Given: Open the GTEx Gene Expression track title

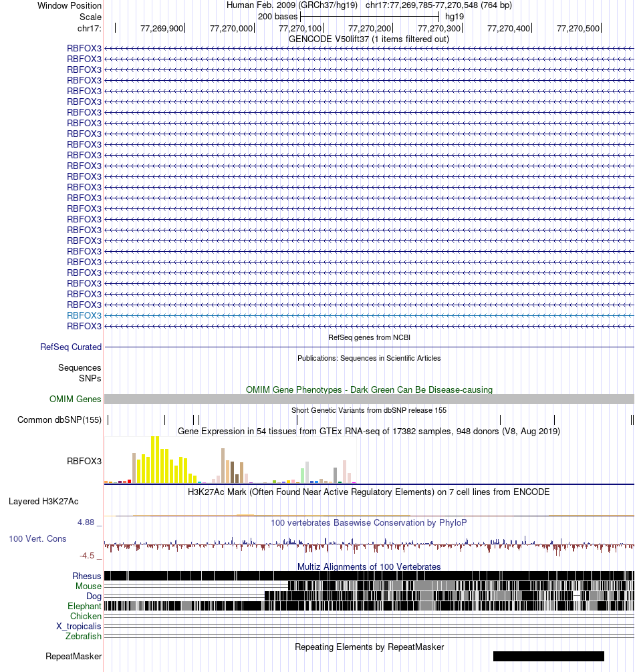Looking at the screenshot, I should pyautogui.click(x=369, y=431).
